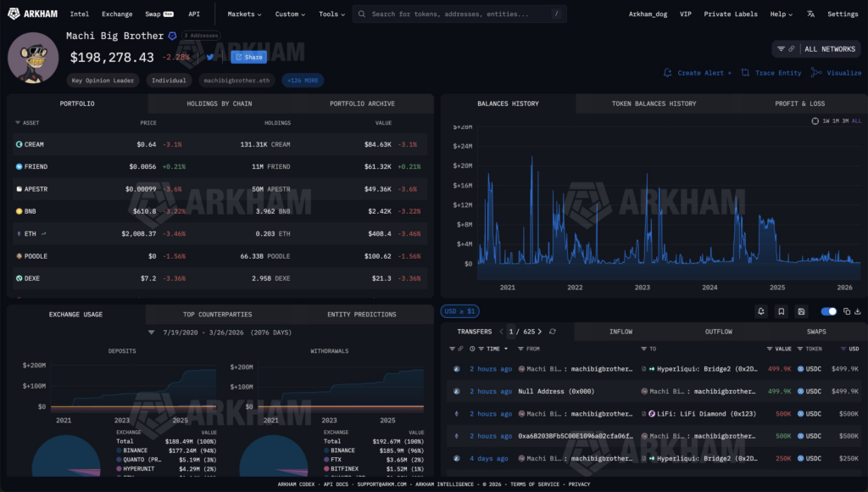
Task: Click the copy icon above transfers table
Action: click(847, 311)
